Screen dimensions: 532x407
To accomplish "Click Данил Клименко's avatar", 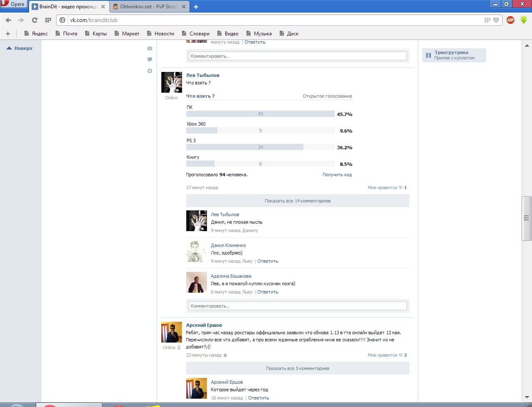I will click(197, 252).
